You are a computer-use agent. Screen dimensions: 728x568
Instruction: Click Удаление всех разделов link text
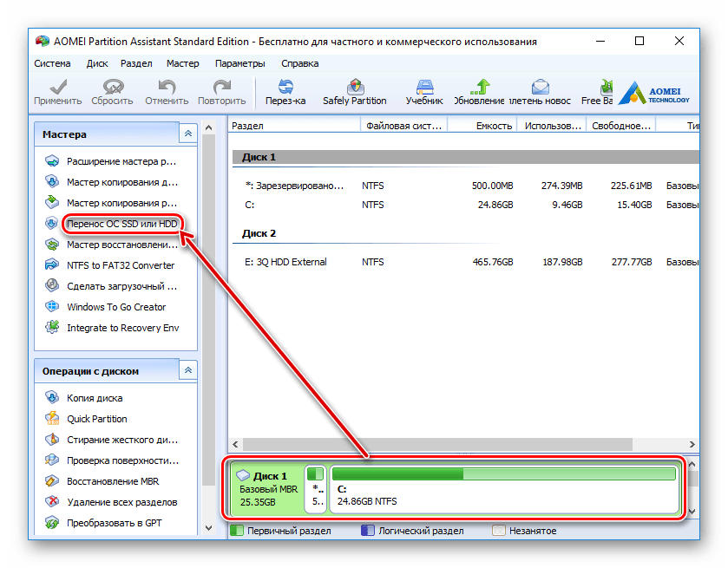click(x=122, y=502)
